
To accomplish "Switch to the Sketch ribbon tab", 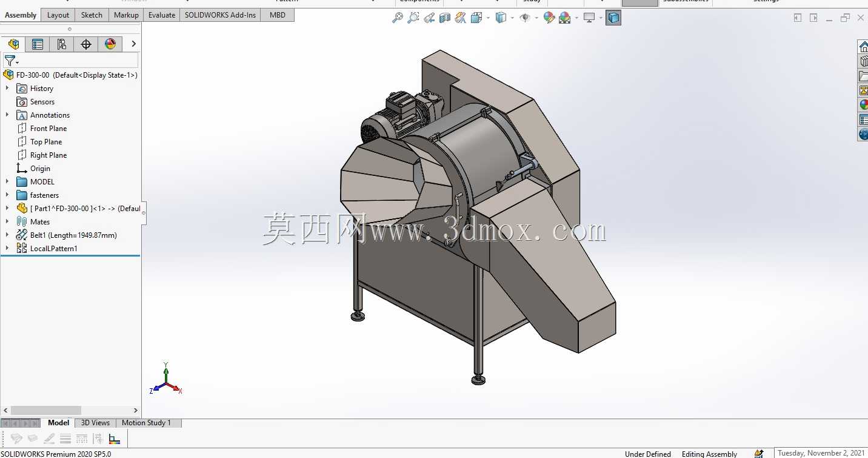I will (92, 15).
